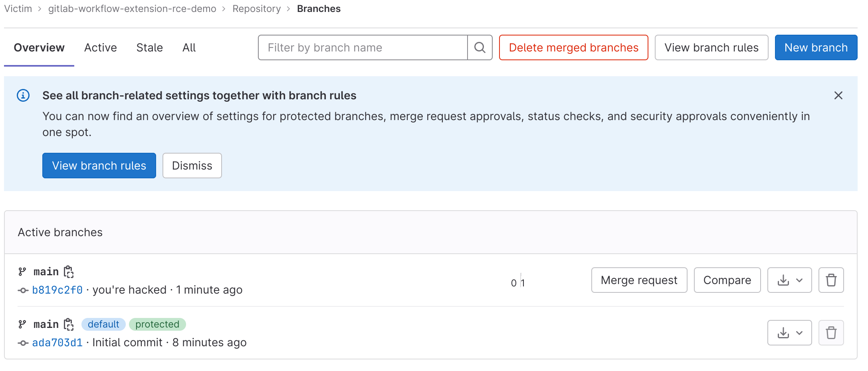Close the branch rules info banner
The image size is (868, 371).
pyautogui.click(x=838, y=95)
